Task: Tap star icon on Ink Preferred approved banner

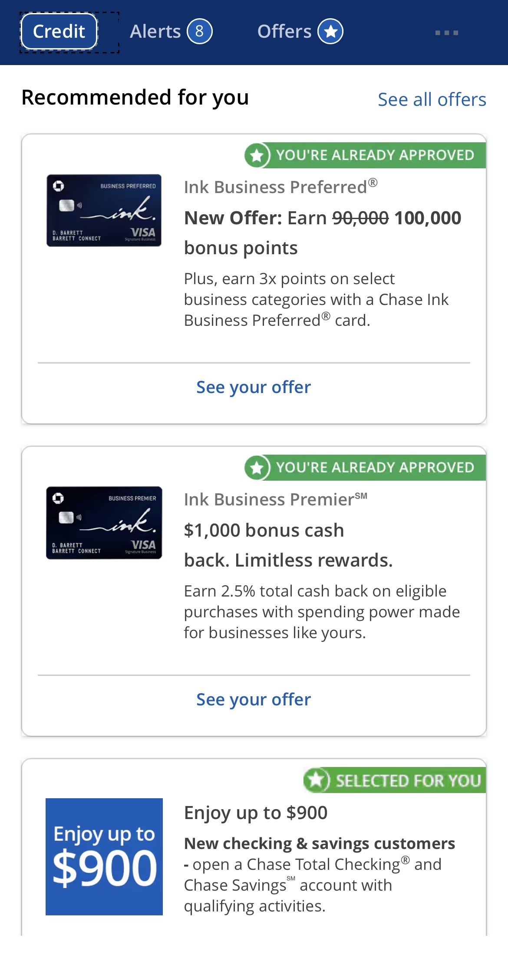Action: click(257, 155)
